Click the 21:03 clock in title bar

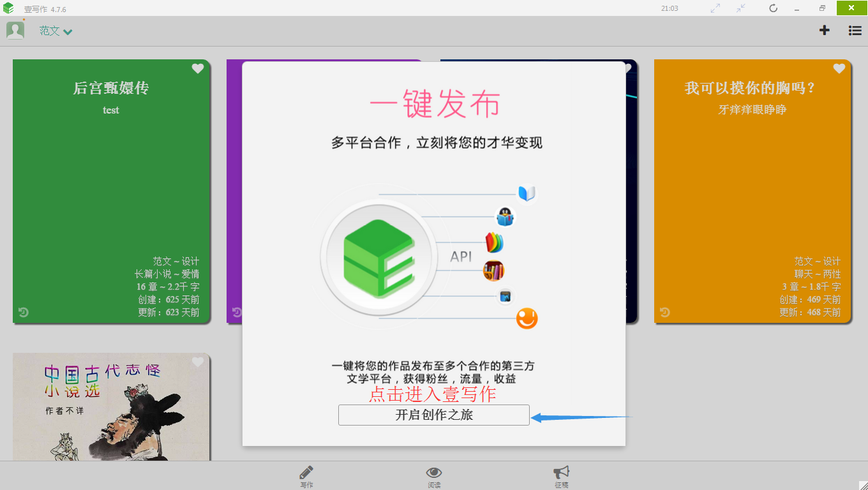670,8
